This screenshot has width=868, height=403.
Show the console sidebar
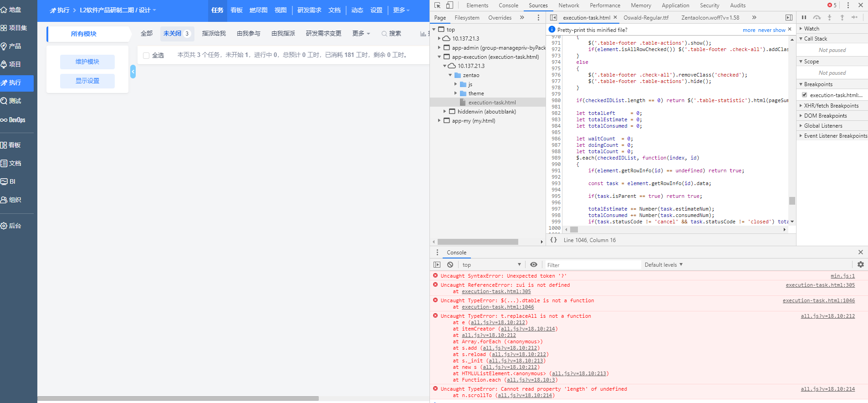tap(437, 265)
